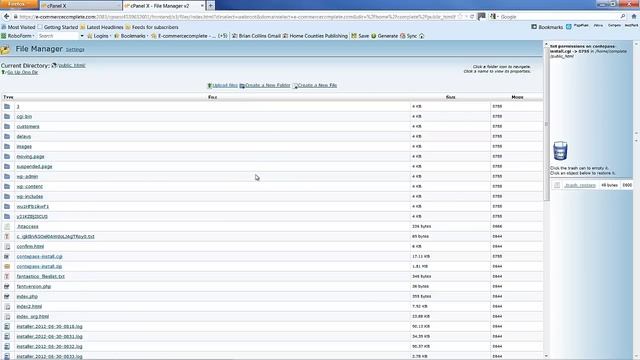This screenshot has height=360, width=640.
Task: Open the folder named 1
Action: [x=18, y=107]
